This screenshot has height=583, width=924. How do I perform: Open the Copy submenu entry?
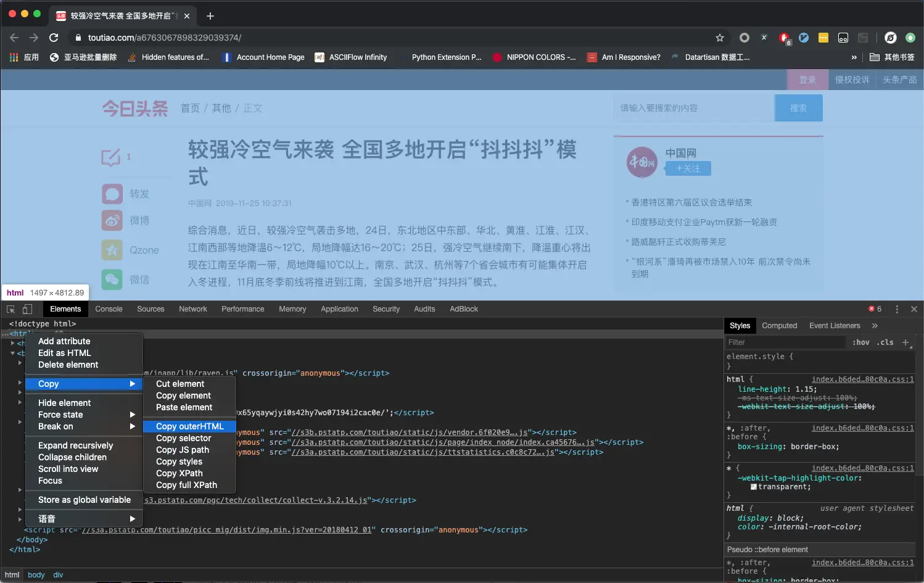point(84,384)
